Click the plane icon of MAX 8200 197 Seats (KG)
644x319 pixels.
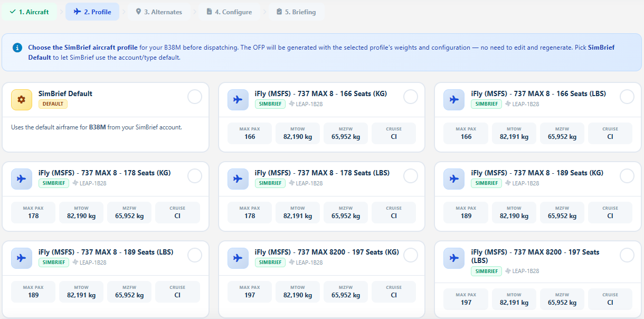(238, 258)
